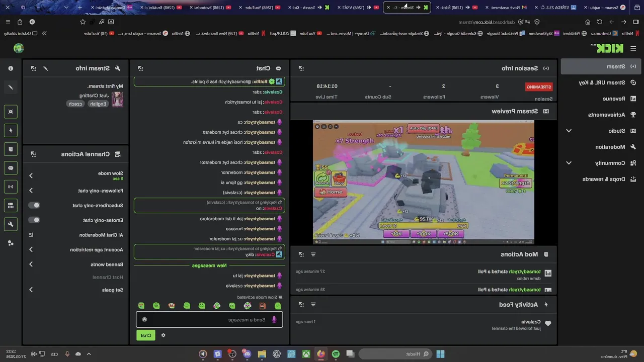Click the English stream tag
Screen dimensions: 644x362
[97, 104]
